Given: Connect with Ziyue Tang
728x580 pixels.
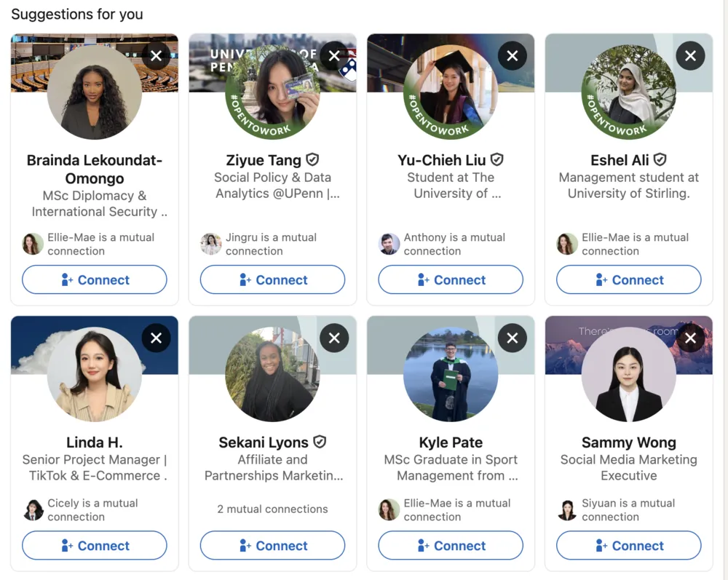Looking at the screenshot, I should click(x=272, y=279).
